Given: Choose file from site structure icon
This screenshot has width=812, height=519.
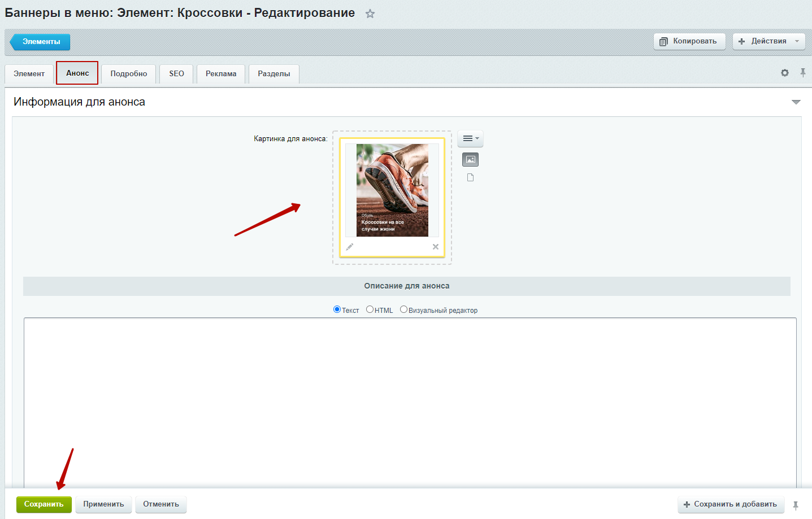Looking at the screenshot, I should point(470,177).
